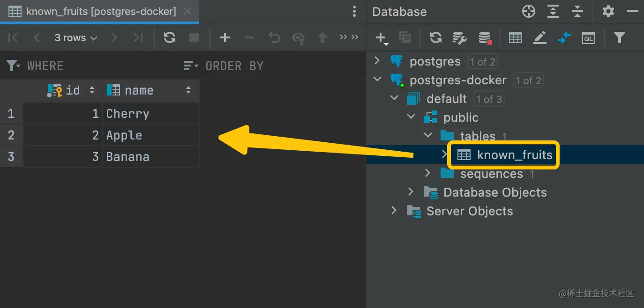Collapse the postgres-docker data source
The image size is (644, 308).
click(x=377, y=80)
